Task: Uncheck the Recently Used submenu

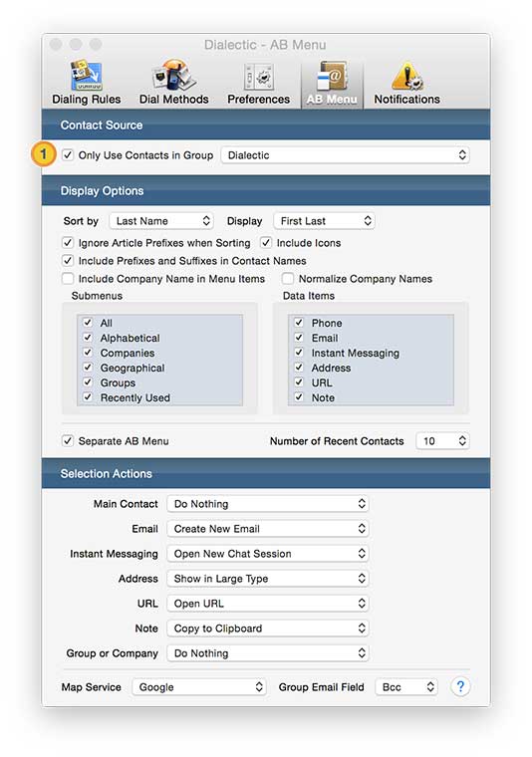Action: pyautogui.click(x=88, y=397)
